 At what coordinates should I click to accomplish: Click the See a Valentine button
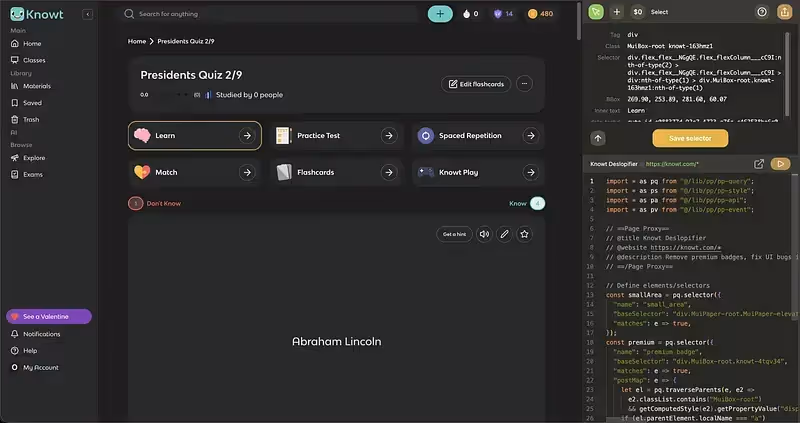click(x=49, y=316)
